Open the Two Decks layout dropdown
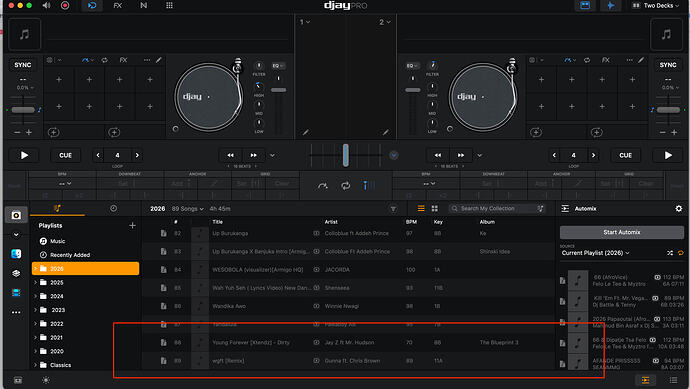 tap(656, 6)
